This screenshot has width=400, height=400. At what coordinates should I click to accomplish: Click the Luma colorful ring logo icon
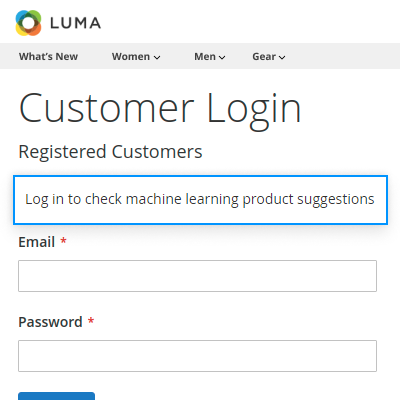28,23
